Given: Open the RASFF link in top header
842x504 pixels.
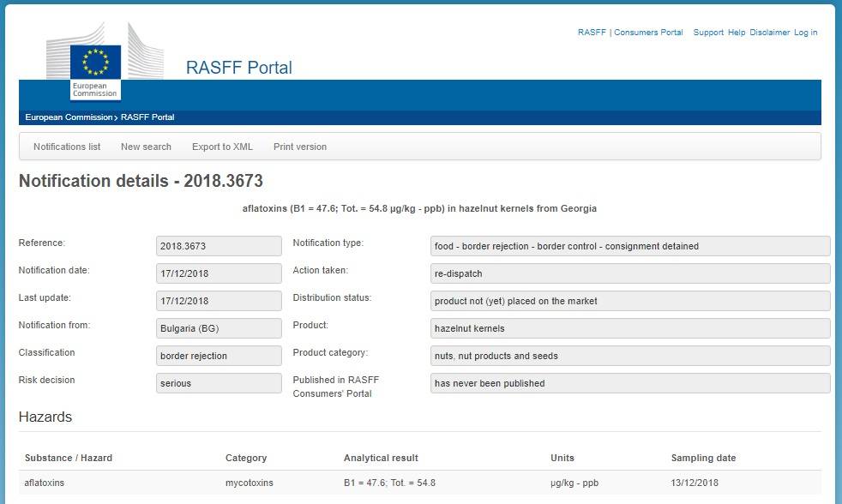Looking at the screenshot, I should click(592, 33).
